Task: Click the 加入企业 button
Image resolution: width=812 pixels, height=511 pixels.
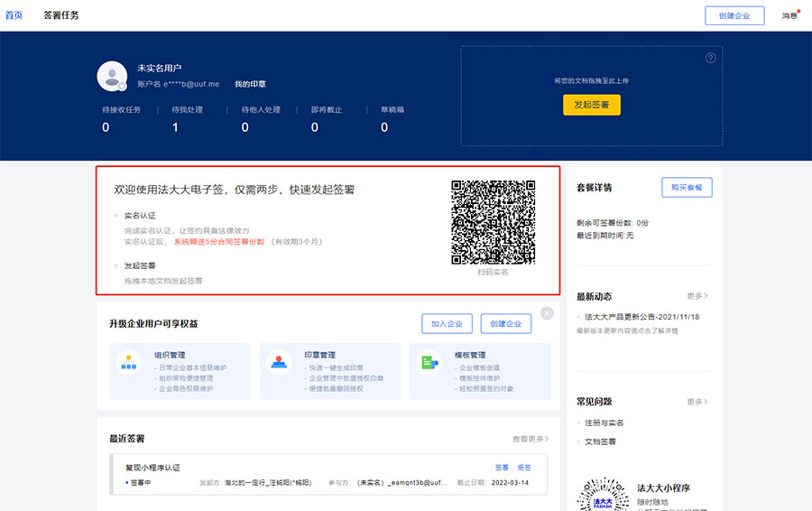Action: tap(447, 324)
